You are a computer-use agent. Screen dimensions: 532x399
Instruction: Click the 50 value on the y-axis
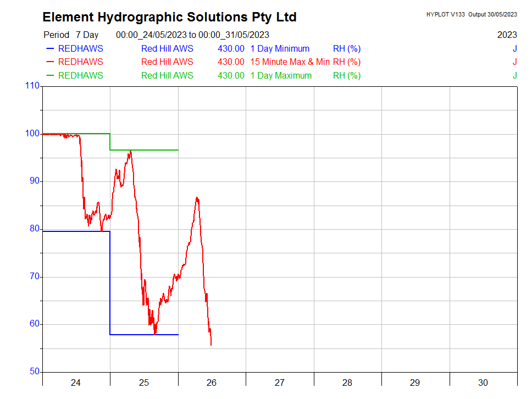click(35, 372)
